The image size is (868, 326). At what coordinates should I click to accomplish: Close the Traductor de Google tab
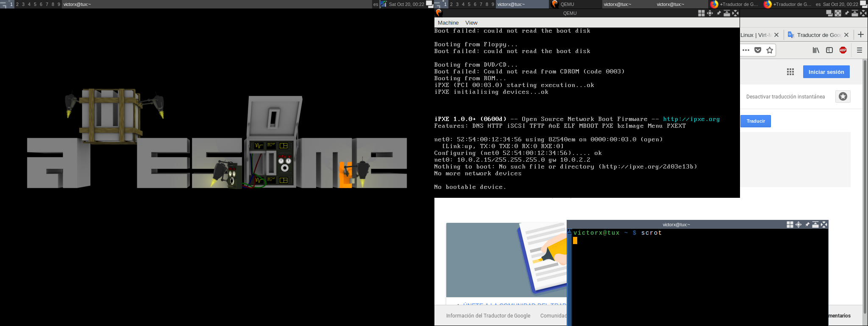coord(846,35)
